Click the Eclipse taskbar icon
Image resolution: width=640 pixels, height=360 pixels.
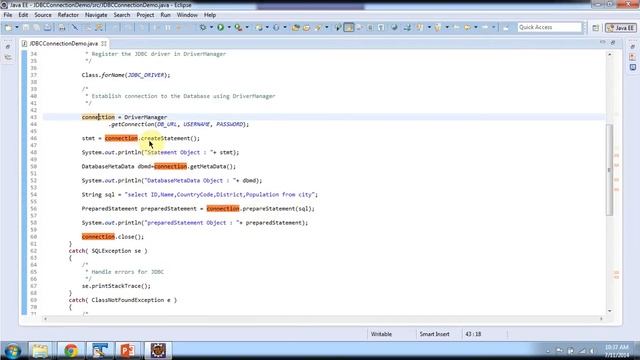pyautogui.click(x=158, y=351)
